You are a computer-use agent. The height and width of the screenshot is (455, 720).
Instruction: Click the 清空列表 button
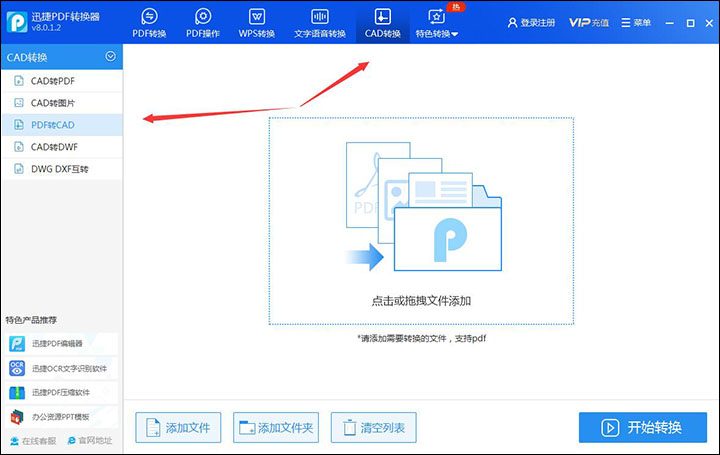click(x=374, y=427)
